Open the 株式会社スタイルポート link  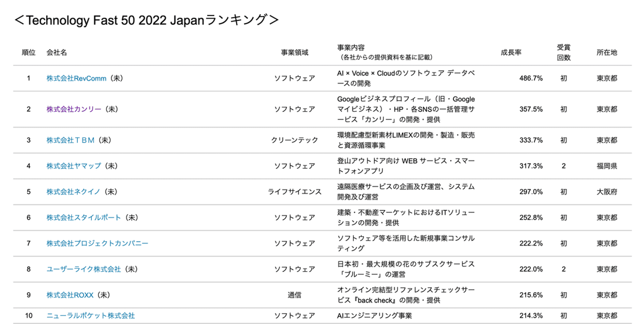coord(84,217)
